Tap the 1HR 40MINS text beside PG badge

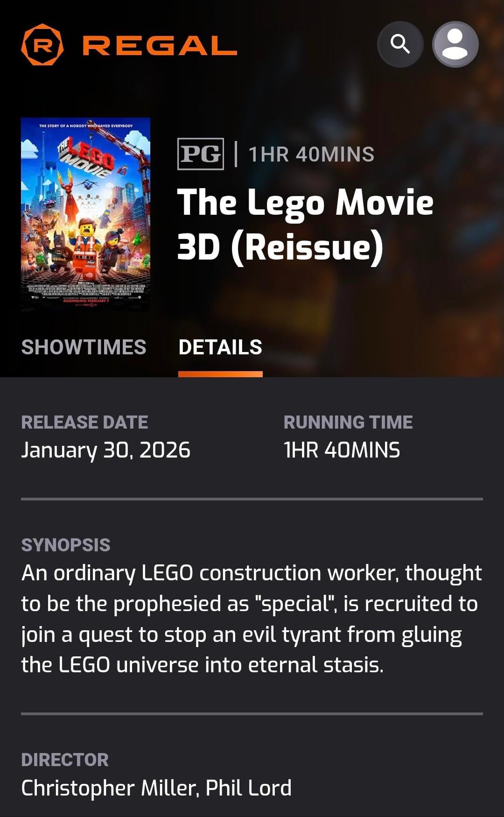click(x=311, y=155)
